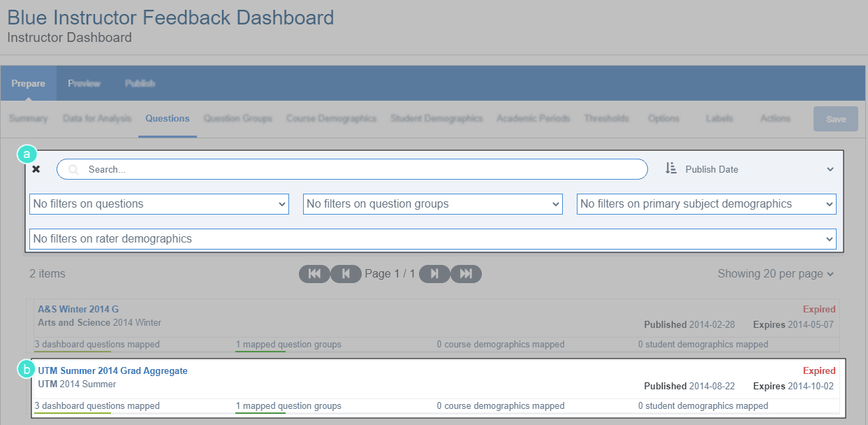This screenshot has height=425, width=868.
Task: Click UTM 2014 Summer subtitle text
Action: click(x=77, y=384)
